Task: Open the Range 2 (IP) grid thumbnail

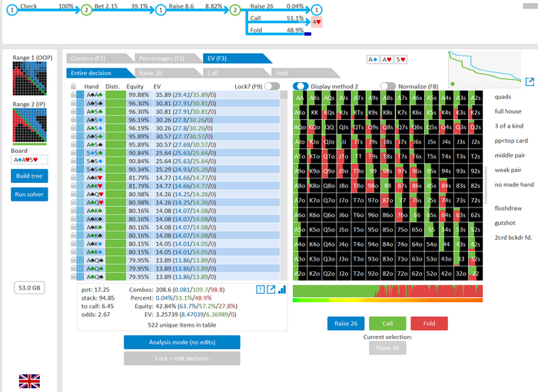Action: pos(29,125)
